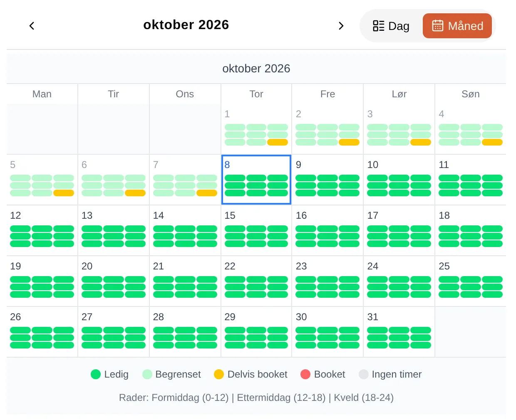This screenshot has height=420, width=516.
Task: Select day 11 in the month grid
Action: coord(471,180)
